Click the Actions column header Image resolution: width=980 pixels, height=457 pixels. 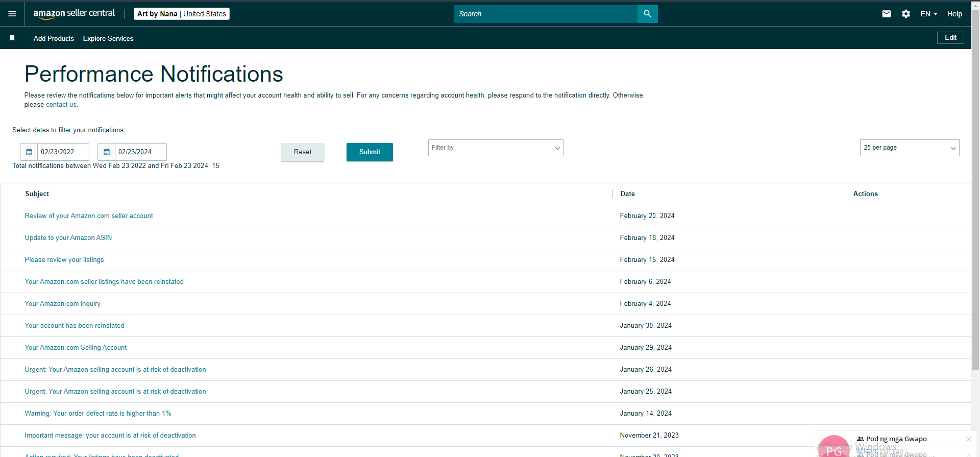[866, 194]
